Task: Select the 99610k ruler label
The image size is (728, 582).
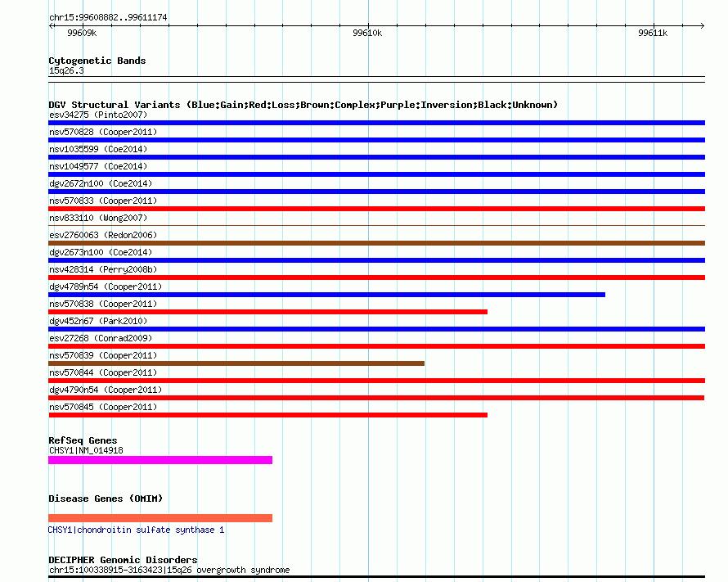Action: (367, 33)
